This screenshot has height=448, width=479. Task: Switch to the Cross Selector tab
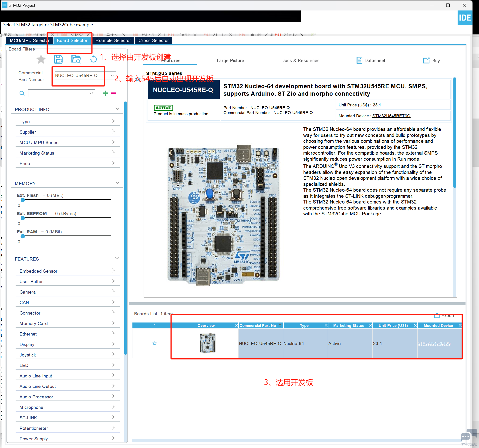[153, 41]
